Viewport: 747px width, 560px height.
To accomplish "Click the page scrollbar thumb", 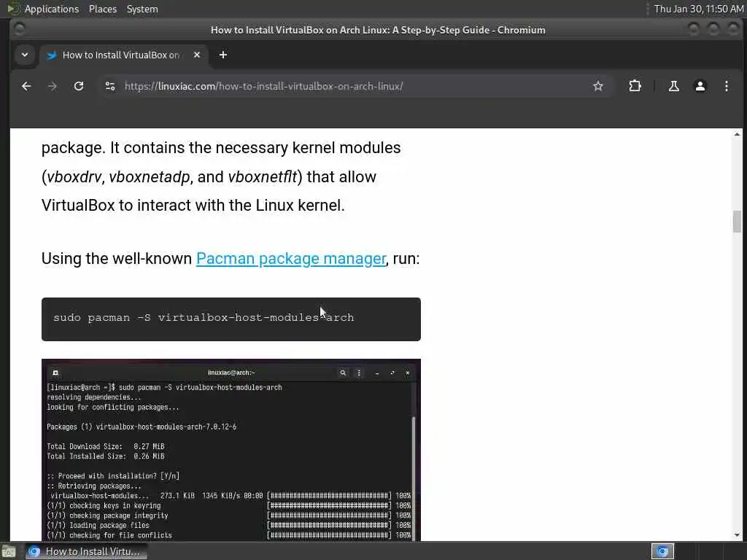I will tap(737, 222).
